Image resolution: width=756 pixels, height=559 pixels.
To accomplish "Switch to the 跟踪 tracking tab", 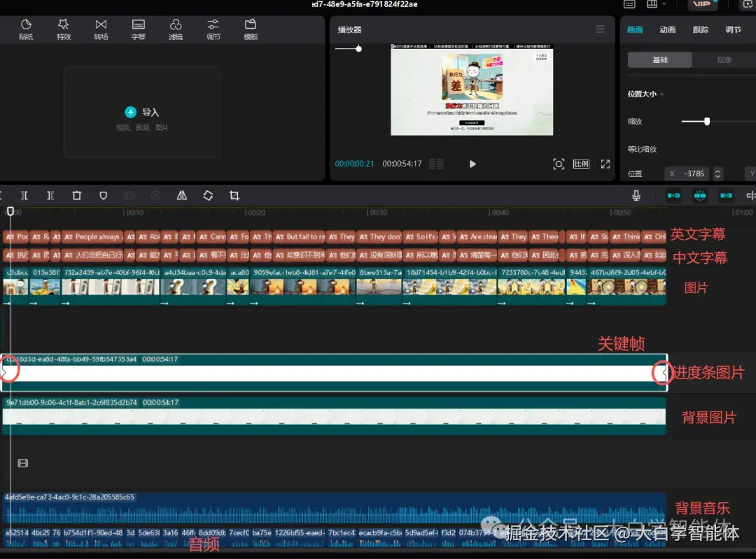I will [701, 30].
